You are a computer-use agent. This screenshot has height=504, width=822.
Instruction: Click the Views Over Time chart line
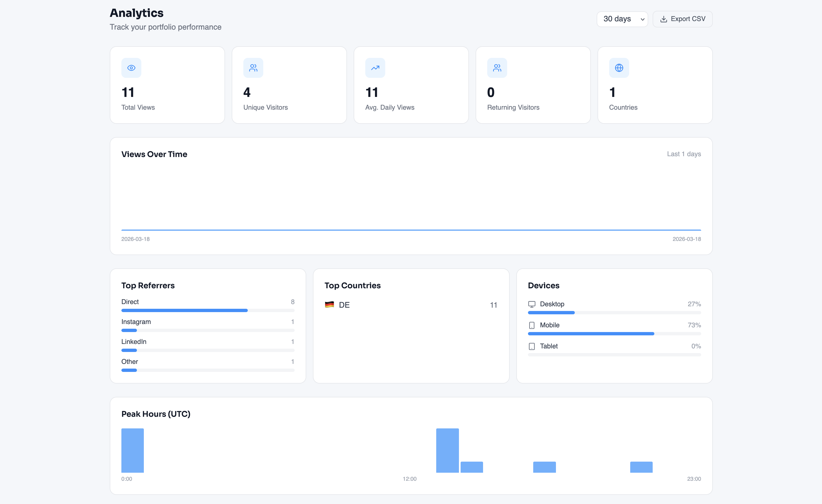tap(411, 230)
